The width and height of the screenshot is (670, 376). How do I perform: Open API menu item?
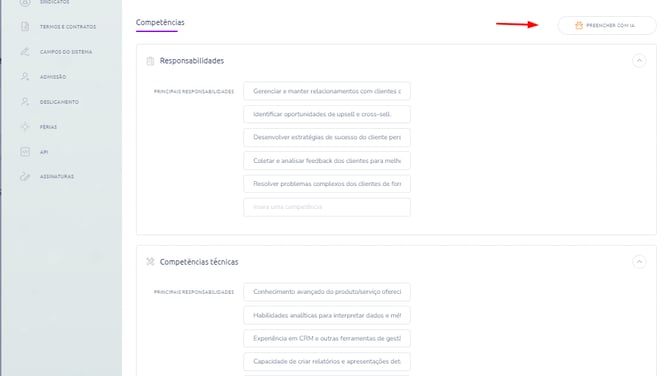[x=44, y=152]
